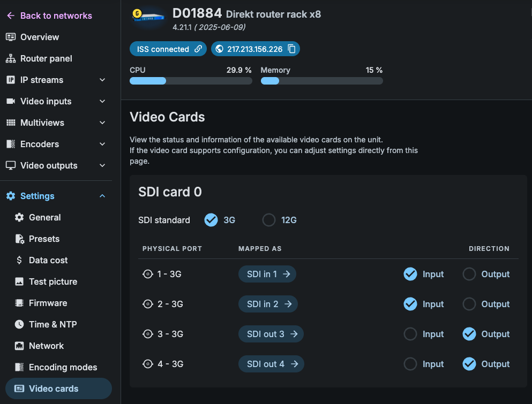The image size is (532, 404).
Task: Click the 217.213.156.226 address badge
Action: click(255, 49)
